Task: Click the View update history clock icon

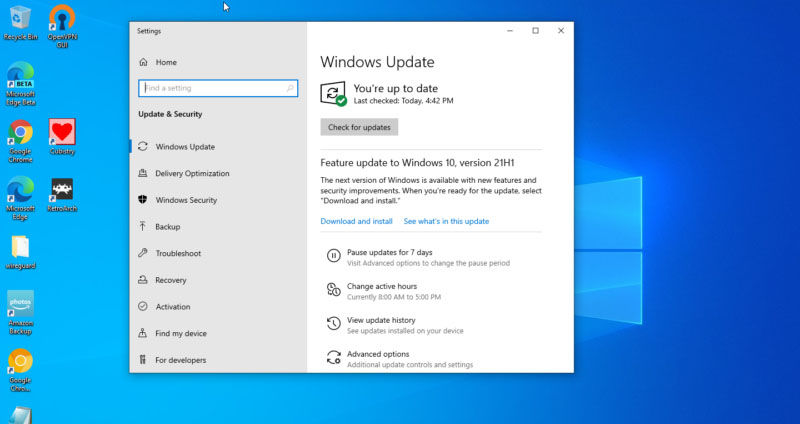Action: pyautogui.click(x=334, y=323)
